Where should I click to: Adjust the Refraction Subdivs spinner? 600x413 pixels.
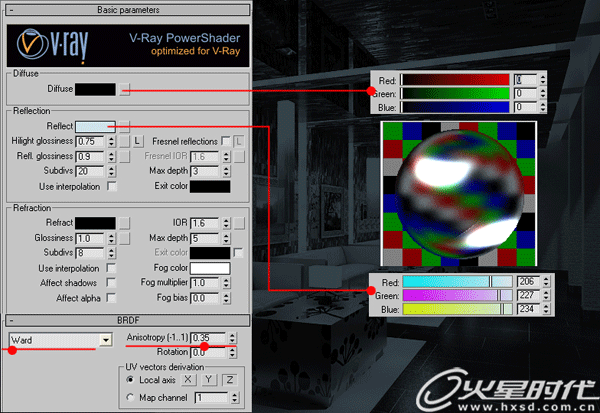111,253
